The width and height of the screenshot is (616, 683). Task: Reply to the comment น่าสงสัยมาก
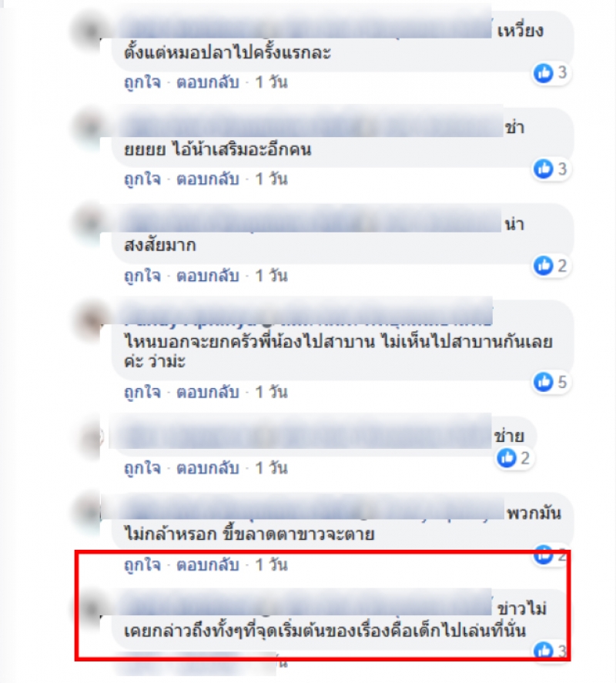click(x=208, y=276)
